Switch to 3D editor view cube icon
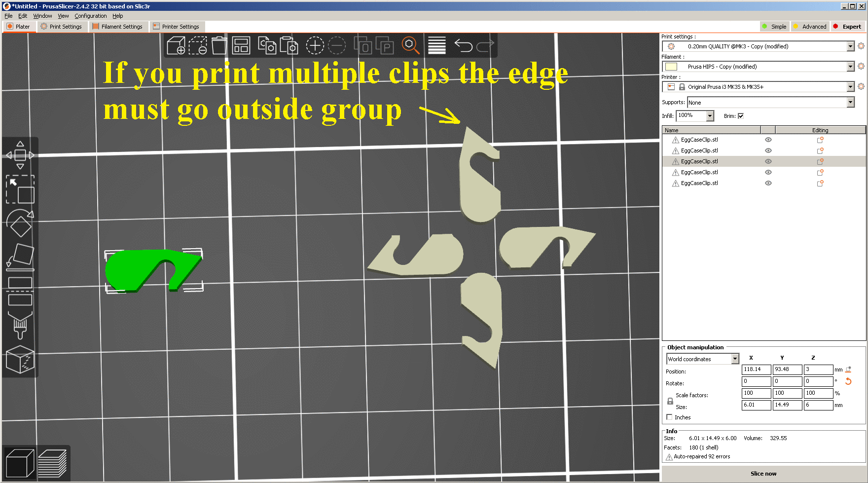Screen dimensions: 868x483 coord(20,463)
